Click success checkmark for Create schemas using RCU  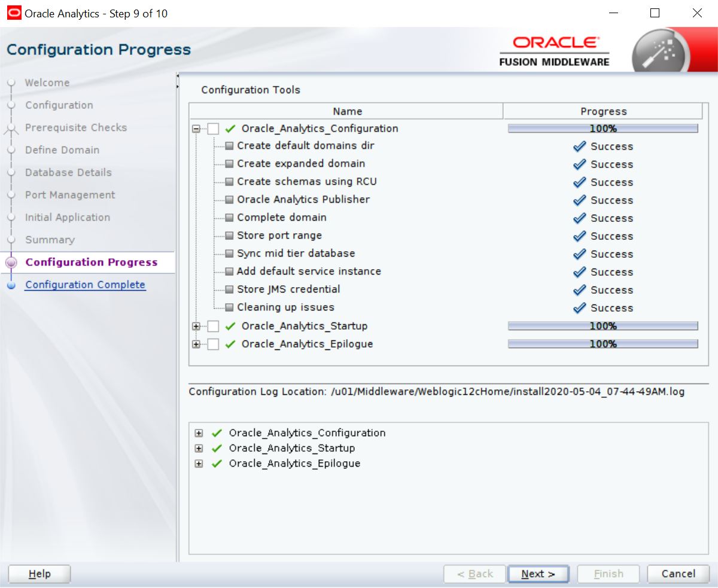(x=579, y=182)
